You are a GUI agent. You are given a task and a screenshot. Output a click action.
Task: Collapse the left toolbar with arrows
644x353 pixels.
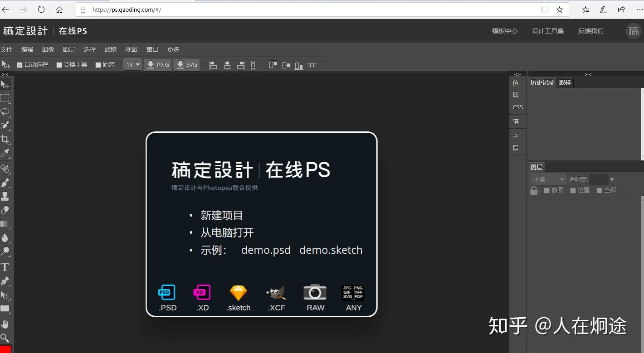pos(5,74)
